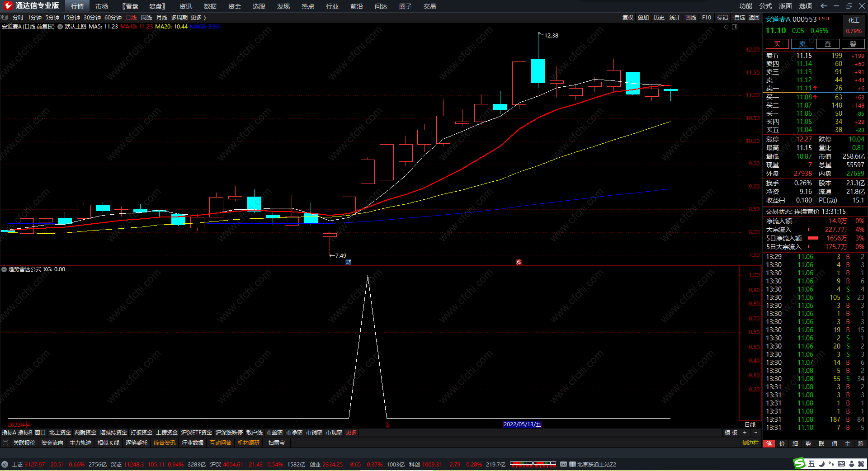Viewport: 868px width, 471px height.
Task: Click the 返回 return button
Action: (754, 18)
